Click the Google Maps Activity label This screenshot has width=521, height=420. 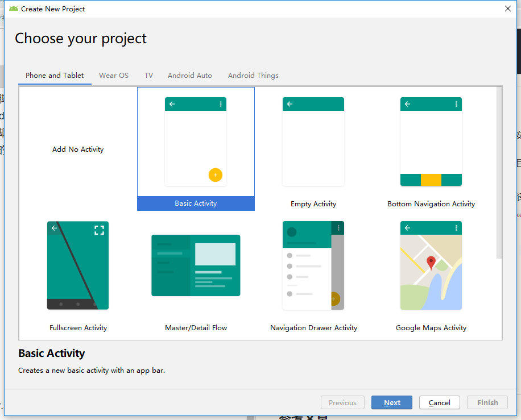point(431,328)
